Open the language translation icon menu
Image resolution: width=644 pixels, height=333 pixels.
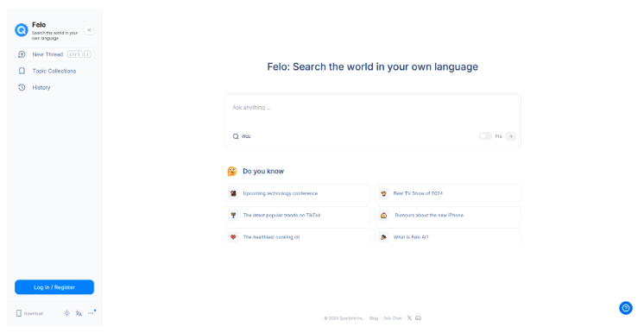79,313
